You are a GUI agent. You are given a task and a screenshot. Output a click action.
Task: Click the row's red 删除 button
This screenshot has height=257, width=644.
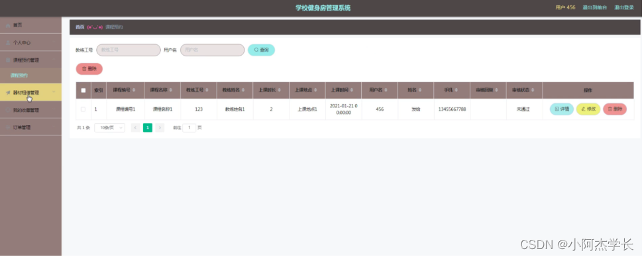click(615, 109)
